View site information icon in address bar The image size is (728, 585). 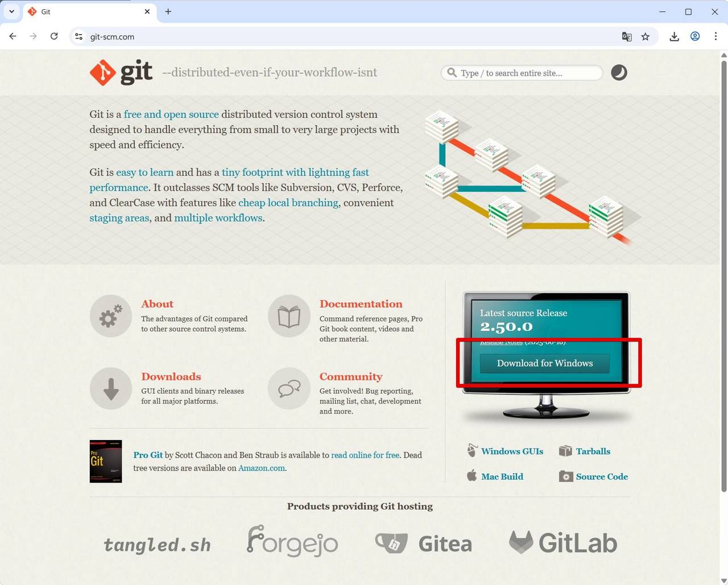79,36
